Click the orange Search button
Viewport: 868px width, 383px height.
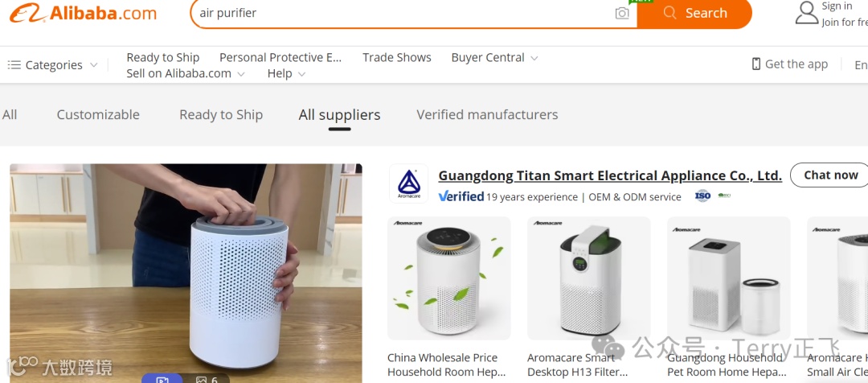[694, 14]
